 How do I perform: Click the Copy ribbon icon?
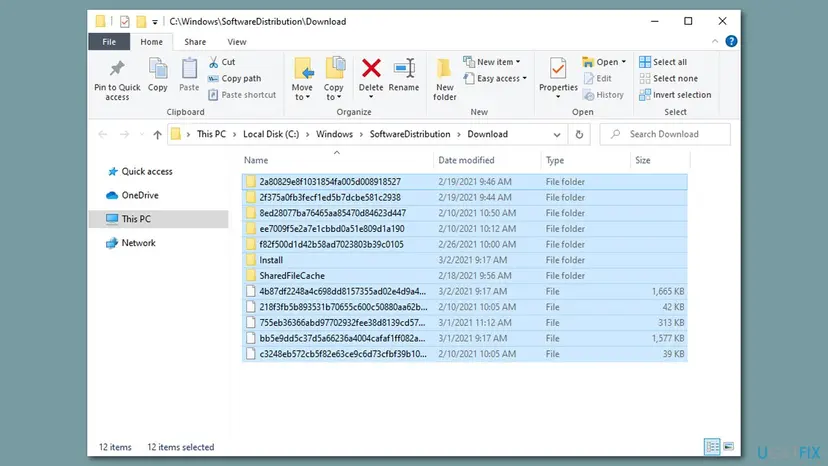tap(157, 75)
